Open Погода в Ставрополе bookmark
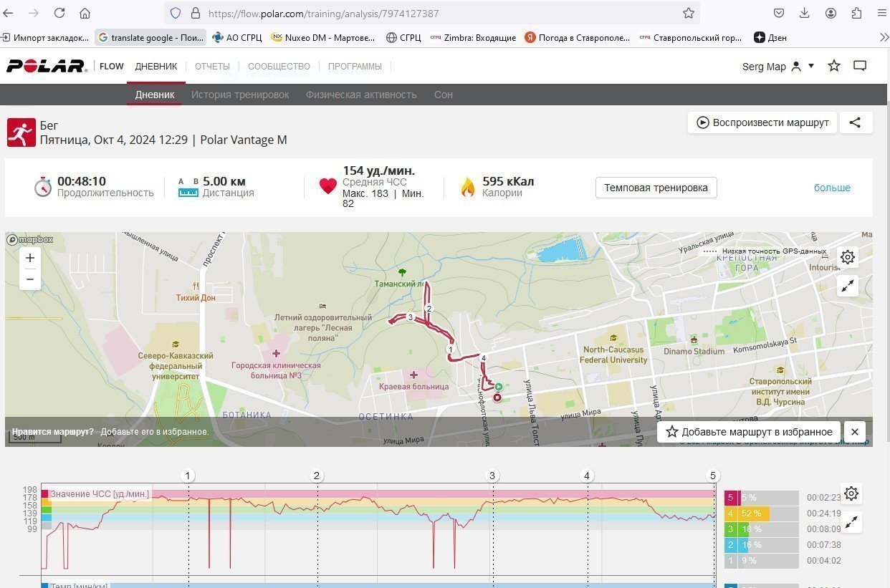890x588 pixels. [578, 37]
